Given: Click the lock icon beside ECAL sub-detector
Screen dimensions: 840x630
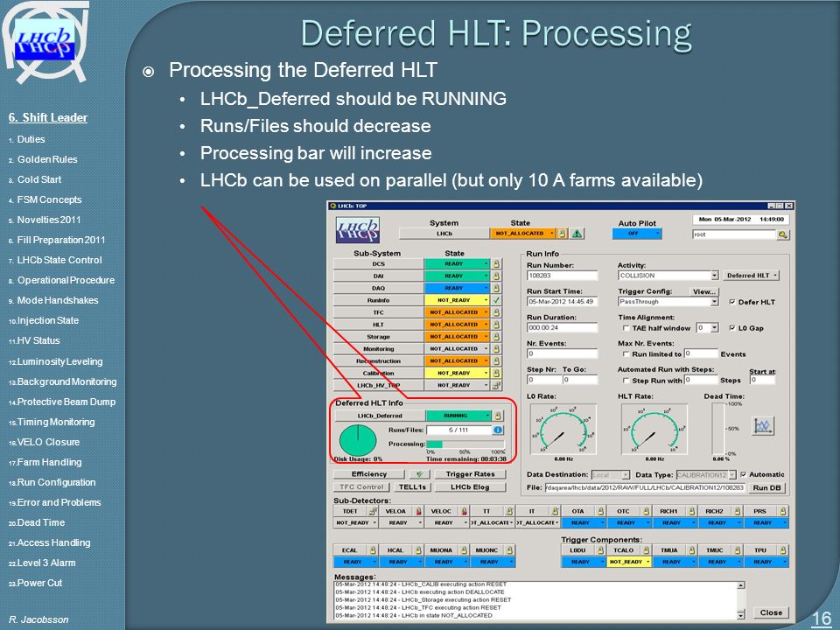Looking at the screenshot, I should coord(374,550).
